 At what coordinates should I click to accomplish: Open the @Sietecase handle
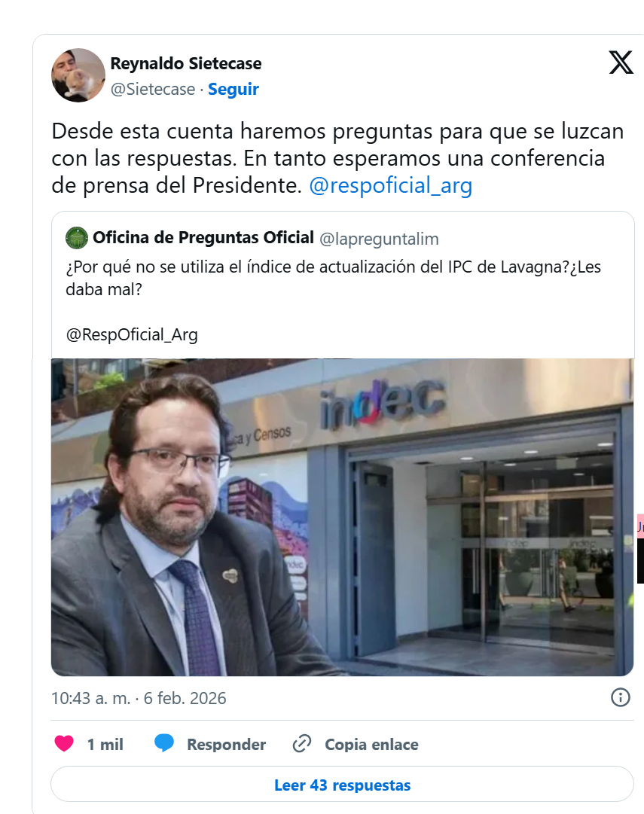(x=153, y=90)
